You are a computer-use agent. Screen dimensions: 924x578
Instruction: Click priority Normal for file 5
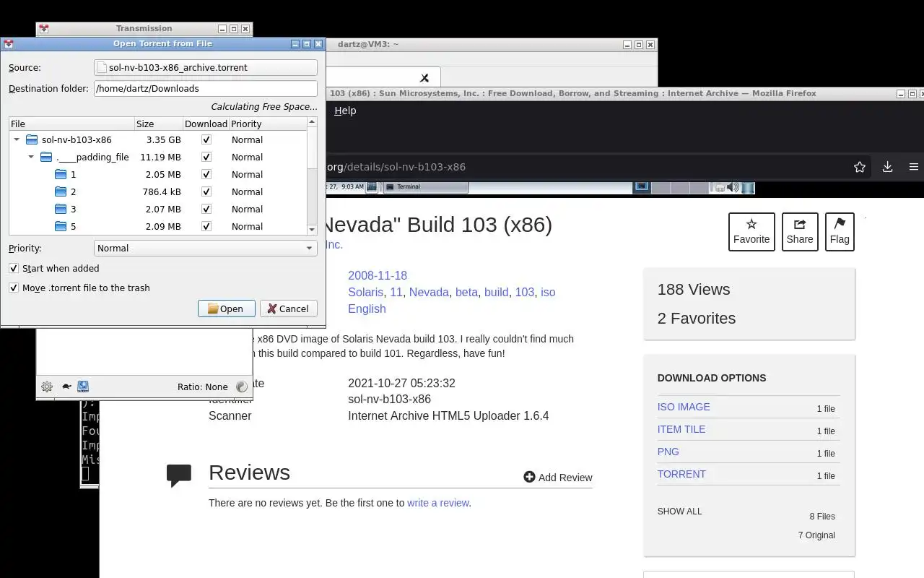(x=247, y=226)
